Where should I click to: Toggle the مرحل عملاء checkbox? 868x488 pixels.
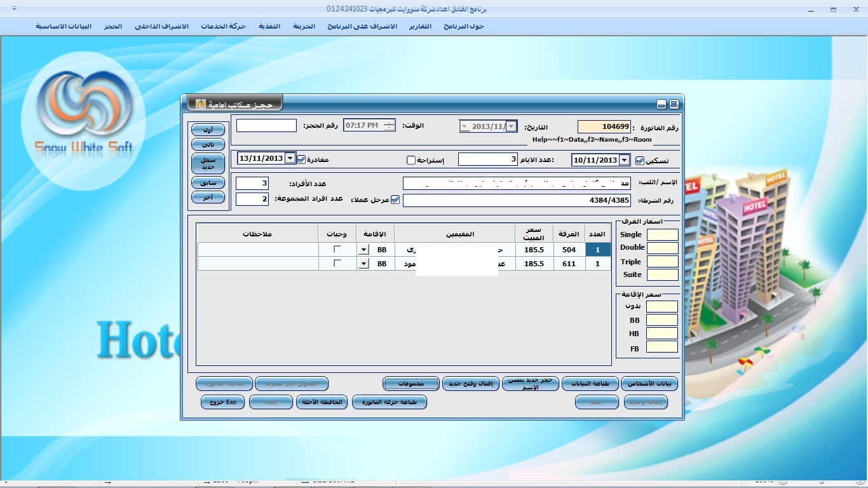tap(395, 200)
